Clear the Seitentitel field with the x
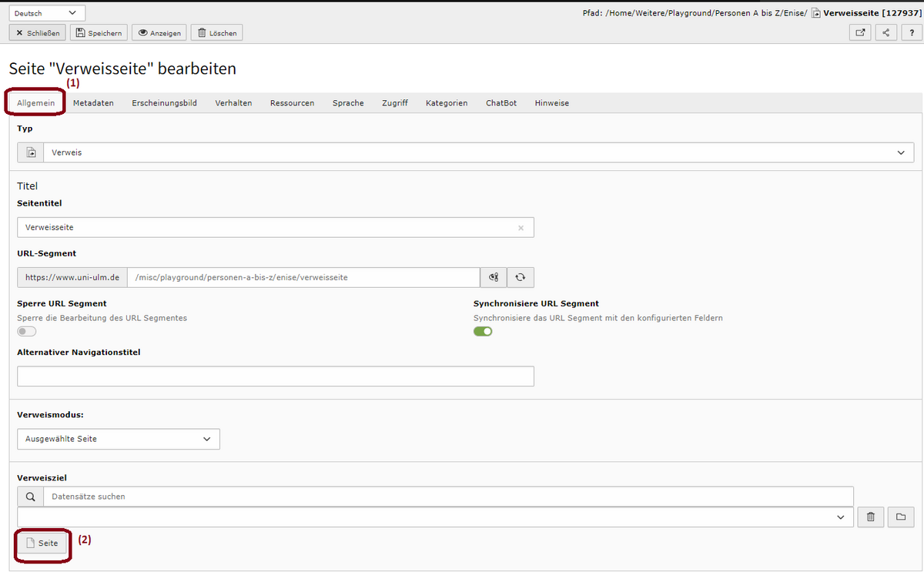This screenshot has width=924, height=572. [521, 228]
